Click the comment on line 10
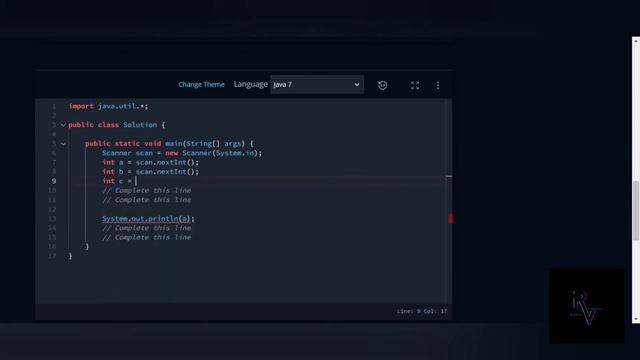 [147, 191]
